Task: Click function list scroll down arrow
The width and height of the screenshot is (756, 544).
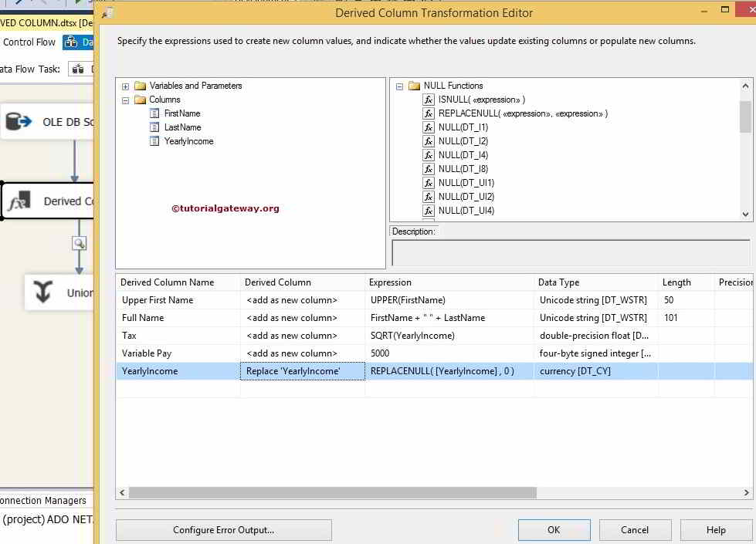Action: (x=745, y=215)
